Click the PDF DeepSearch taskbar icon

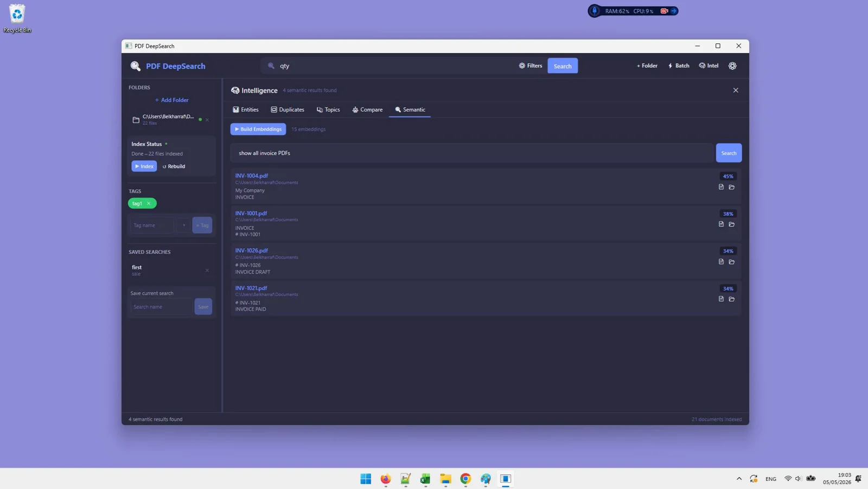pos(506,479)
